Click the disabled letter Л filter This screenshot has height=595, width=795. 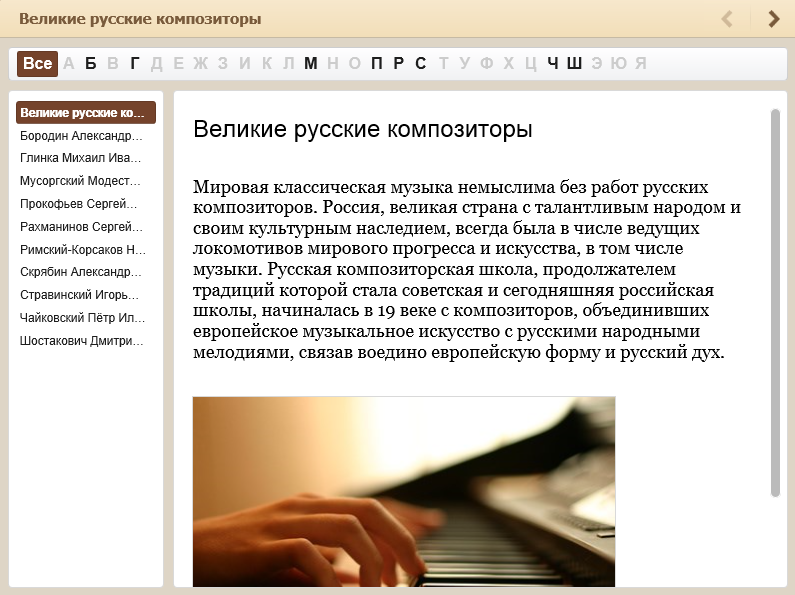pos(288,64)
